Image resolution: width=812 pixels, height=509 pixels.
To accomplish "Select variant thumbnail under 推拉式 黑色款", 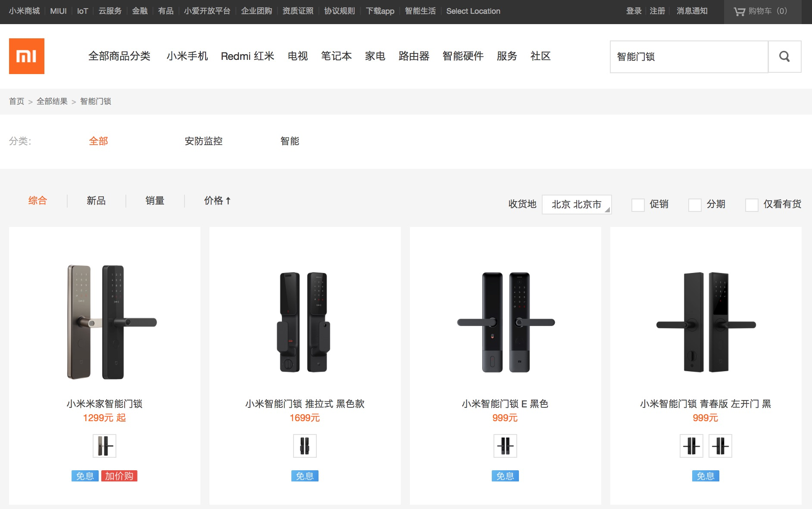I will point(305,446).
